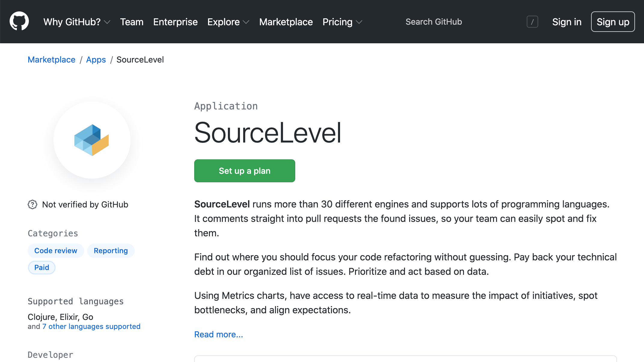Open the Team page
644x362 pixels.
pos(132,22)
